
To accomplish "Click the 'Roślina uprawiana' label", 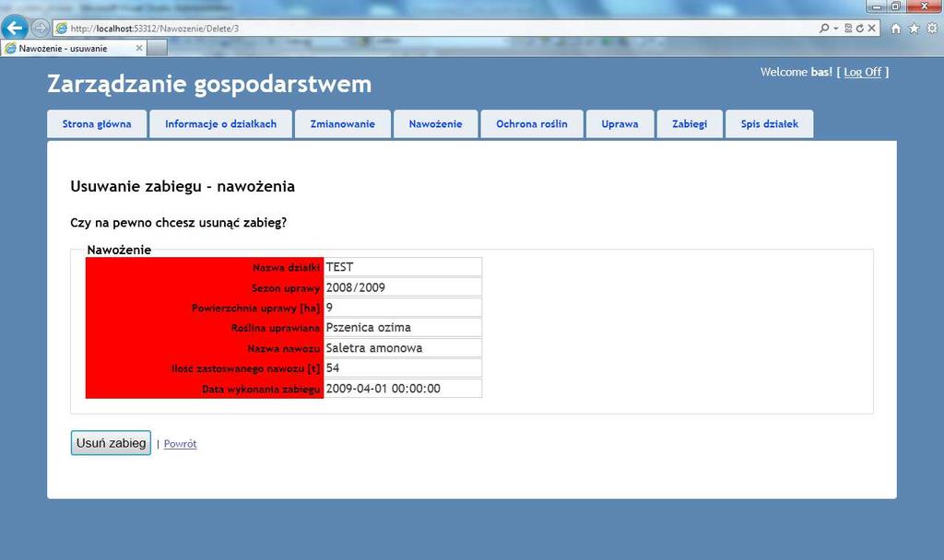I will (x=276, y=329).
